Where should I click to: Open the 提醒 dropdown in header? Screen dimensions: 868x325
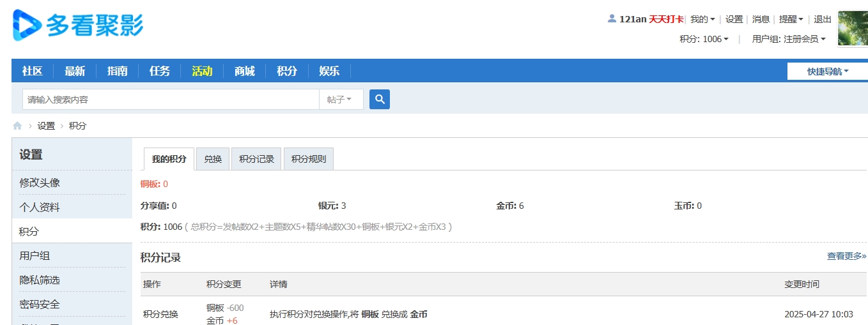(791, 19)
